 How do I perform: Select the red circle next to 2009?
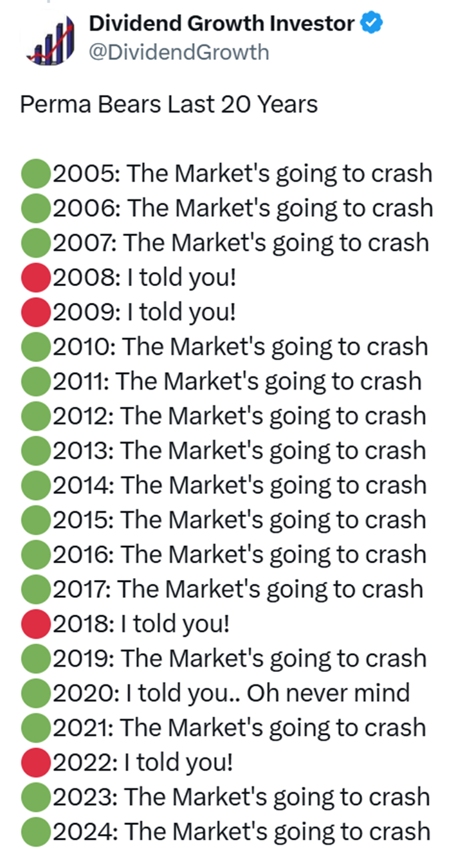coord(36,312)
